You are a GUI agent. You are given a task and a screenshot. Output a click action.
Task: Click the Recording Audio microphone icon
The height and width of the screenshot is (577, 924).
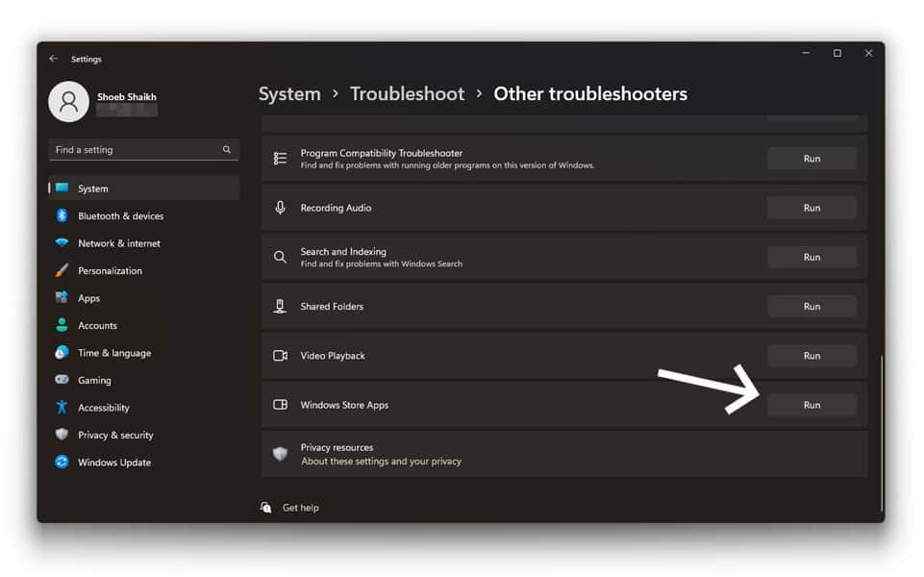click(x=281, y=208)
